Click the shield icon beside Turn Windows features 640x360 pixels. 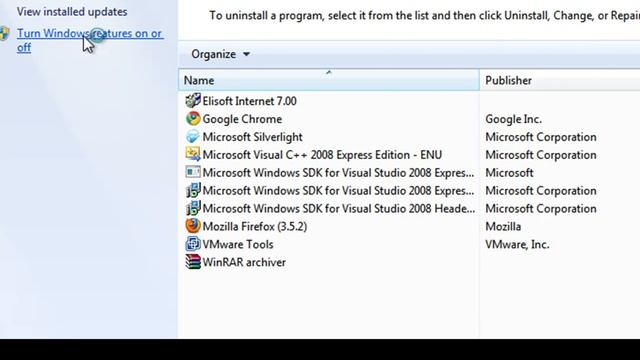pos(4,33)
